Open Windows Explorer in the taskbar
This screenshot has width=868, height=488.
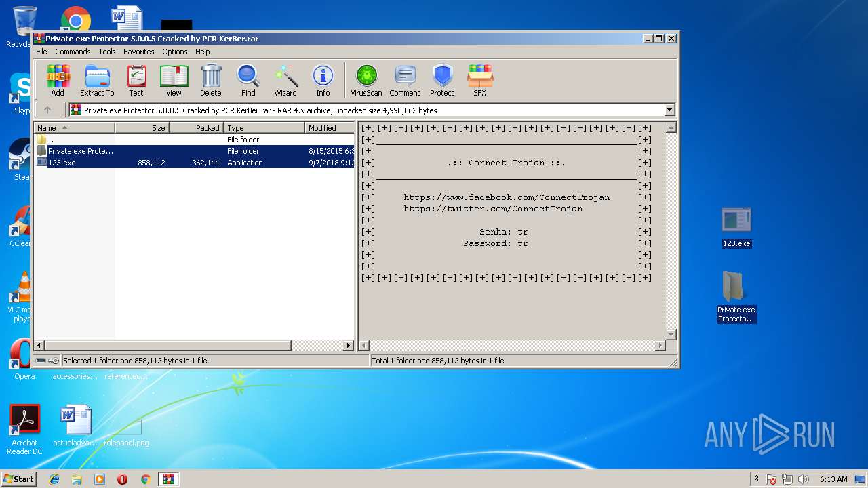(x=77, y=479)
